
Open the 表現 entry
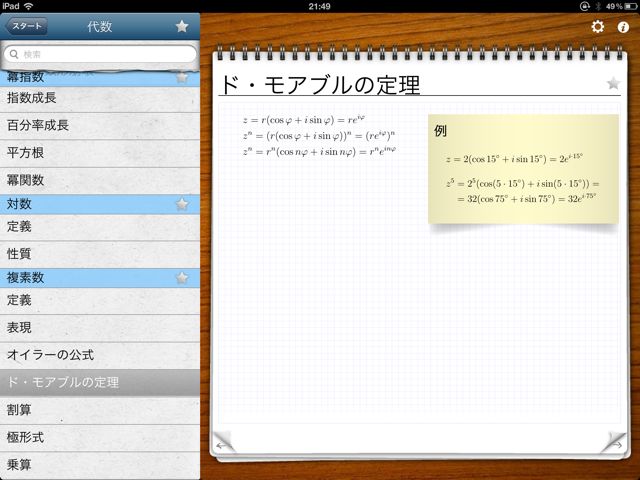coord(100,328)
